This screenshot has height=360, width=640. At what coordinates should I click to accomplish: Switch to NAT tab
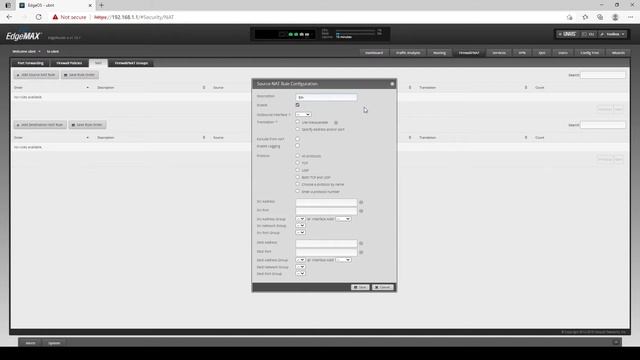coord(98,63)
